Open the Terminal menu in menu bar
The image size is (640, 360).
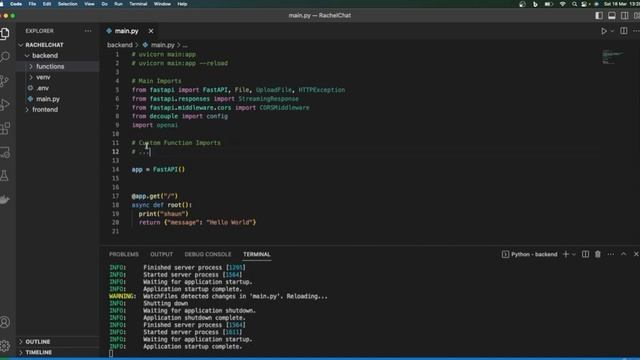coord(138,4)
